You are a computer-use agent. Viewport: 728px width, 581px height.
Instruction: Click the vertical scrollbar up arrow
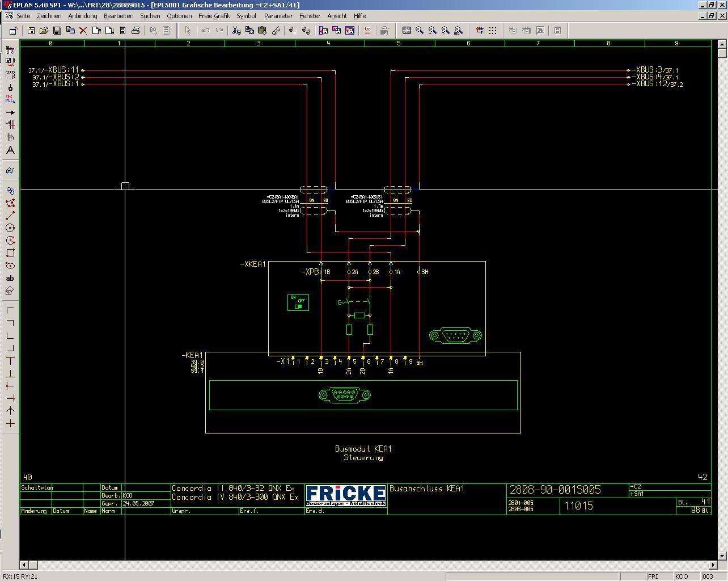pos(722,44)
